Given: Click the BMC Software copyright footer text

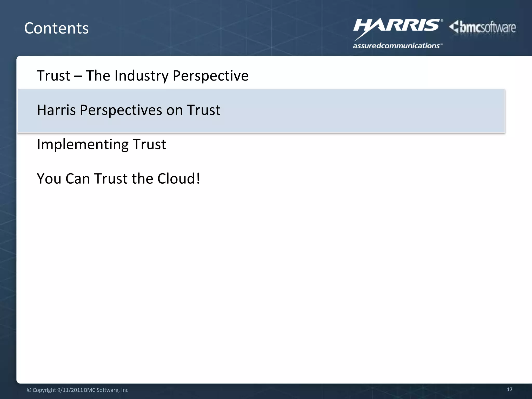Looking at the screenshot, I should [77, 390].
